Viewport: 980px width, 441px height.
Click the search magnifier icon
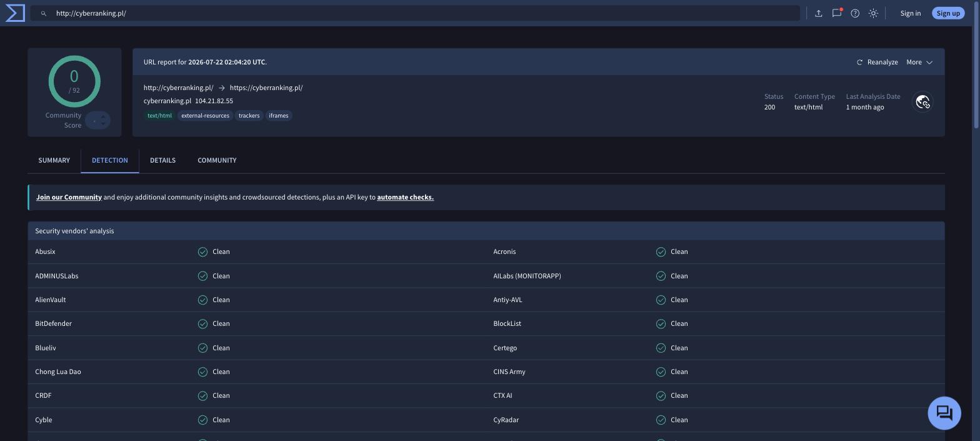click(x=44, y=13)
